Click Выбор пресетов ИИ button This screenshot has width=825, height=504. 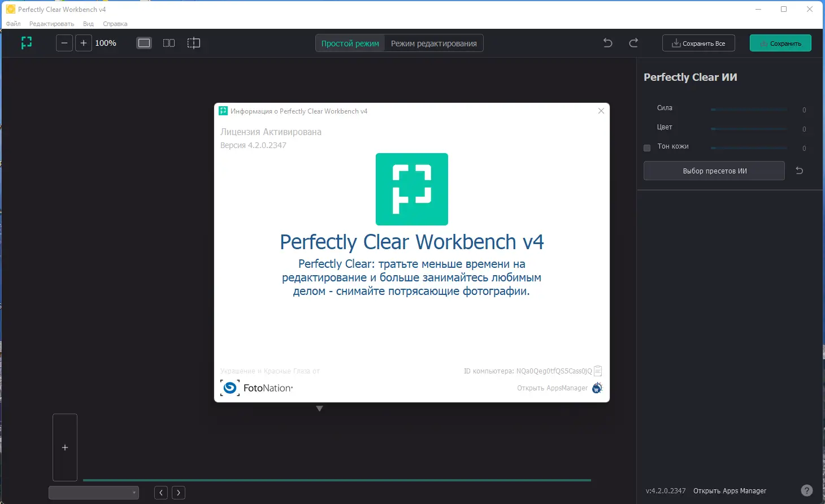(714, 171)
